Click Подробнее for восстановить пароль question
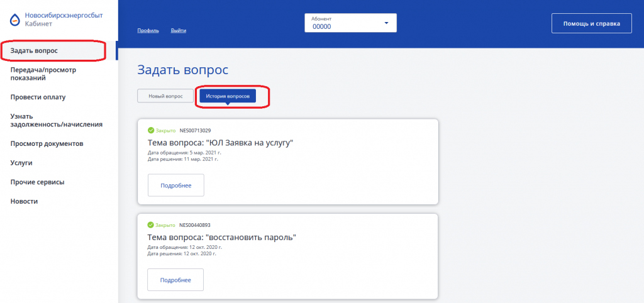The image size is (644, 303). pyautogui.click(x=175, y=280)
